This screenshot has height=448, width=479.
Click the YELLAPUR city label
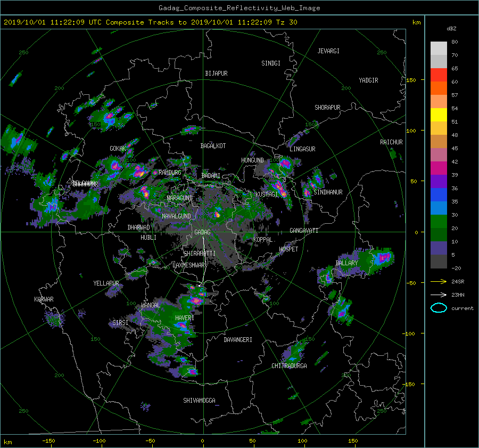click(106, 283)
